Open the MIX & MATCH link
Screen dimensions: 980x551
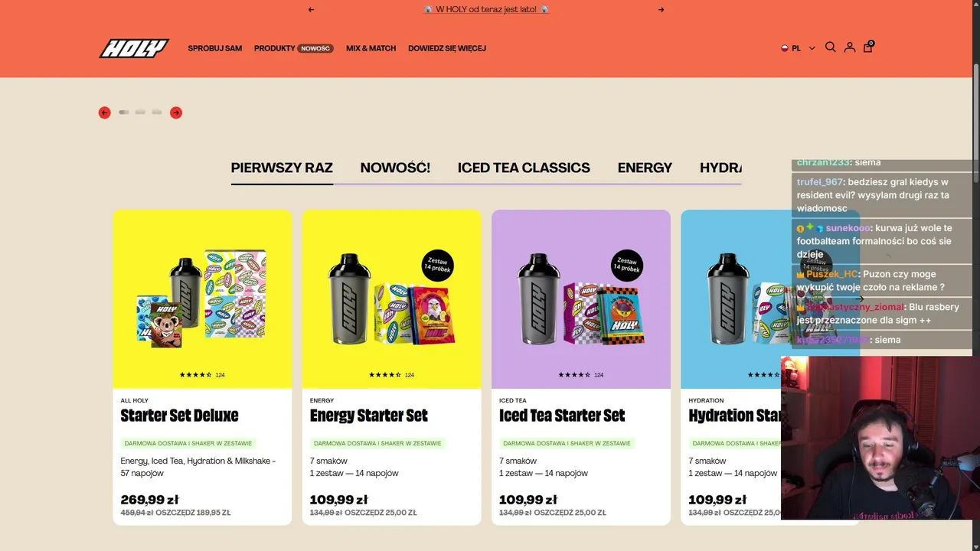[x=371, y=48]
